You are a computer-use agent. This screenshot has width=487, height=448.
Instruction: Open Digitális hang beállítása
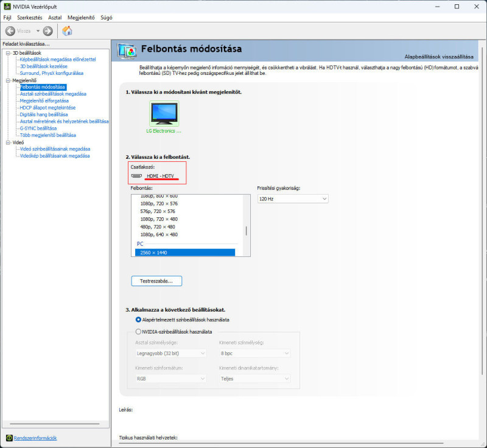coord(43,114)
